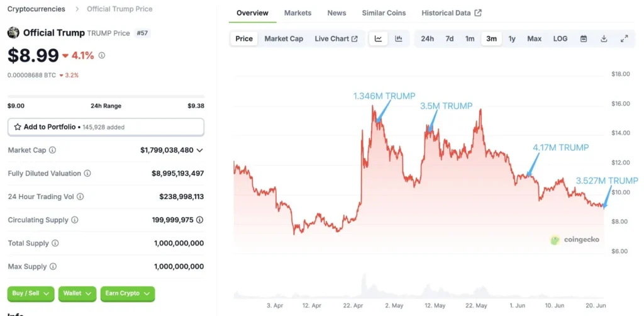Click the download chart icon
Image resolution: width=644 pixels, height=316 pixels.
click(604, 38)
